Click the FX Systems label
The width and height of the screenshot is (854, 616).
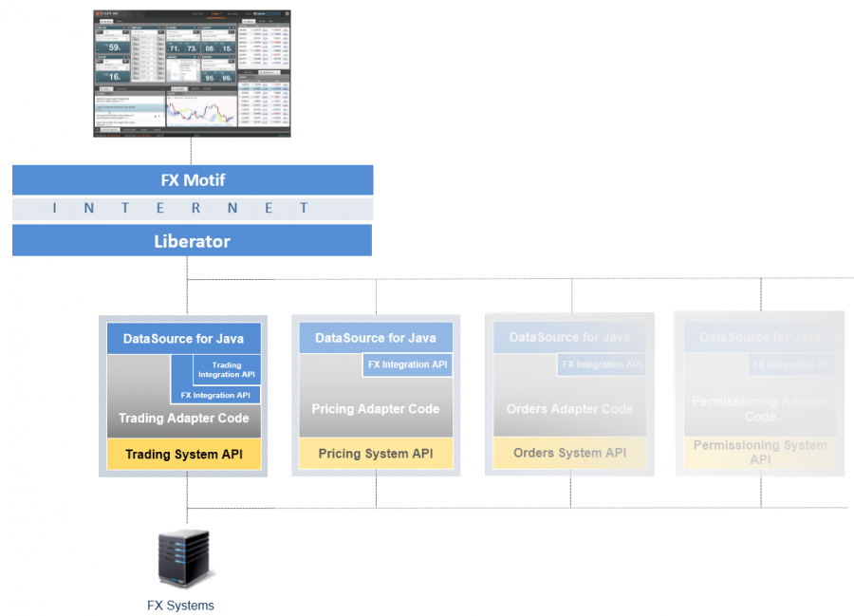pos(181,606)
